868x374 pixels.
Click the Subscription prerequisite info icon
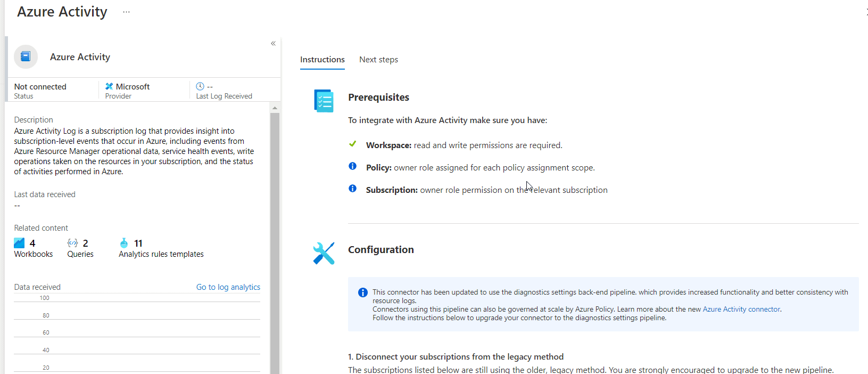click(x=352, y=189)
